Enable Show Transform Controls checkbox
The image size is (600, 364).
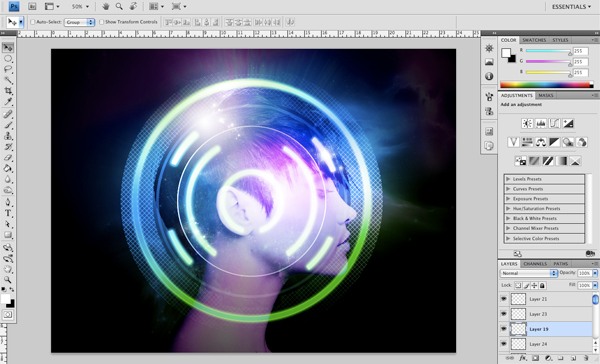(101, 22)
